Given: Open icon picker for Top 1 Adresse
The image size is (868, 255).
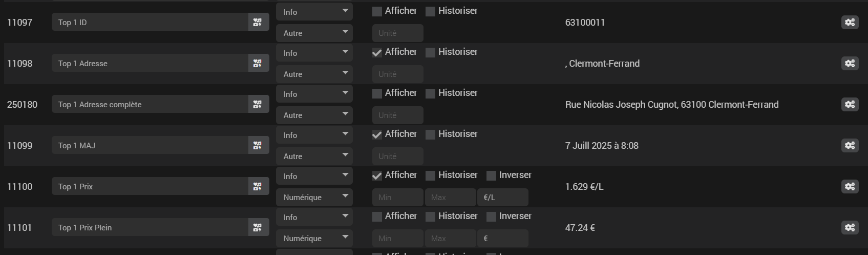Looking at the screenshot, I should pos(259,63).
